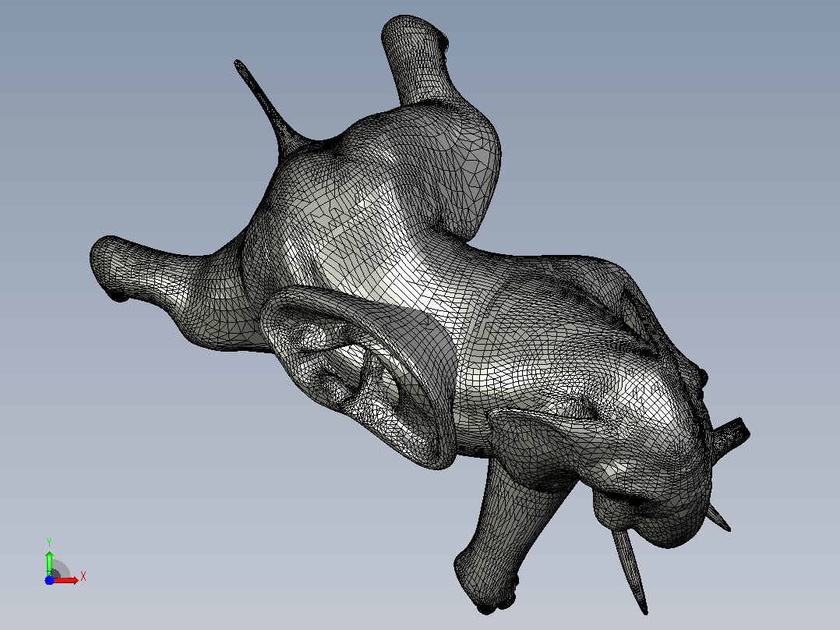Select the wireframe mesh model in the viewport
The height and width of the screenshot is (630, 840).
coord(420,315)
